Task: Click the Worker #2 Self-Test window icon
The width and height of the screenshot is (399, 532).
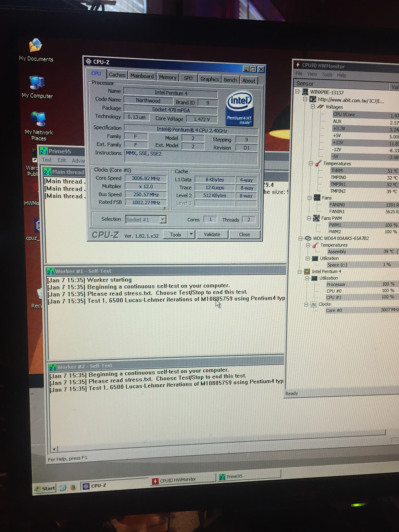Action: (x=53, y=367)
